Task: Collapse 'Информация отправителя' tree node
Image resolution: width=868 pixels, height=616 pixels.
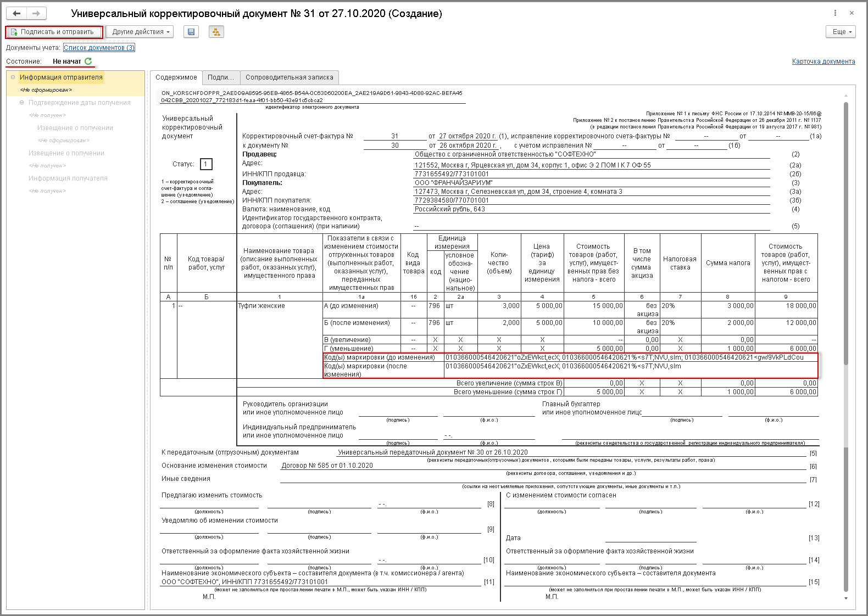Action: 13,77
